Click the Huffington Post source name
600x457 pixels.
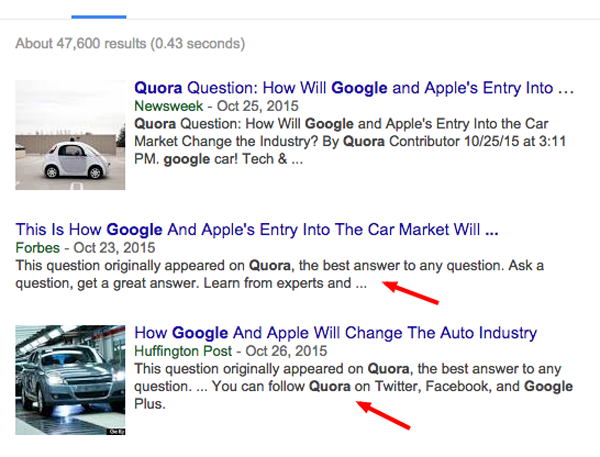[x=183, y=350]
